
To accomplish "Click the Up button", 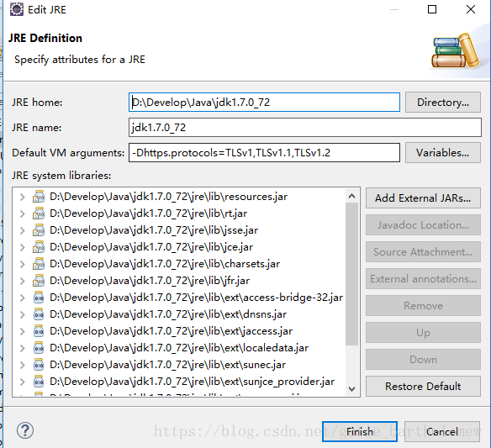I will (x=423, y=333).
